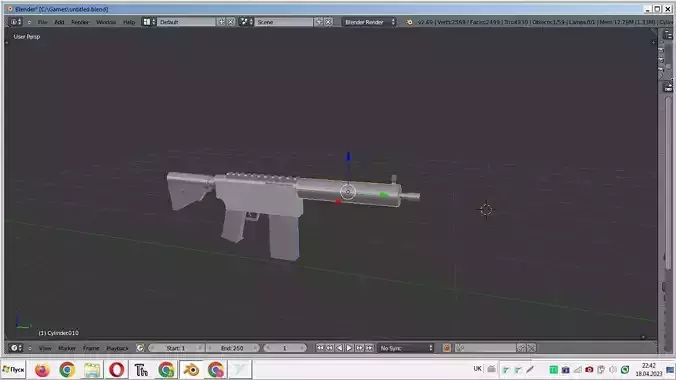Screen dimensions: 676x380
Task: Open the timeline View menu
Action: 45,348
